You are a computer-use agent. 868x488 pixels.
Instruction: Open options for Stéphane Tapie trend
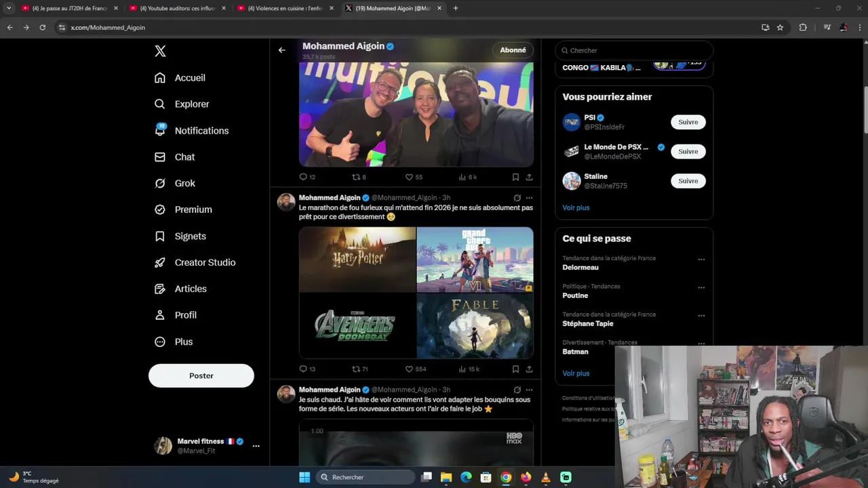701,316
